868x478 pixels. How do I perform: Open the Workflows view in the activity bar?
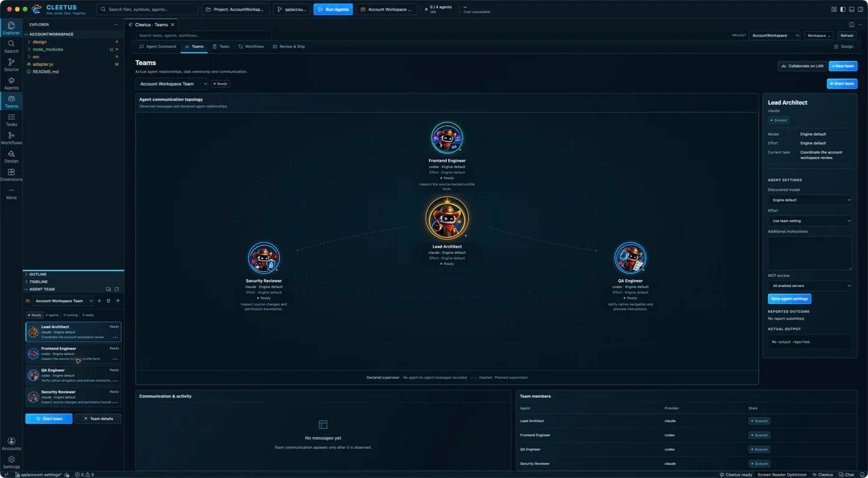click(11, 138)
